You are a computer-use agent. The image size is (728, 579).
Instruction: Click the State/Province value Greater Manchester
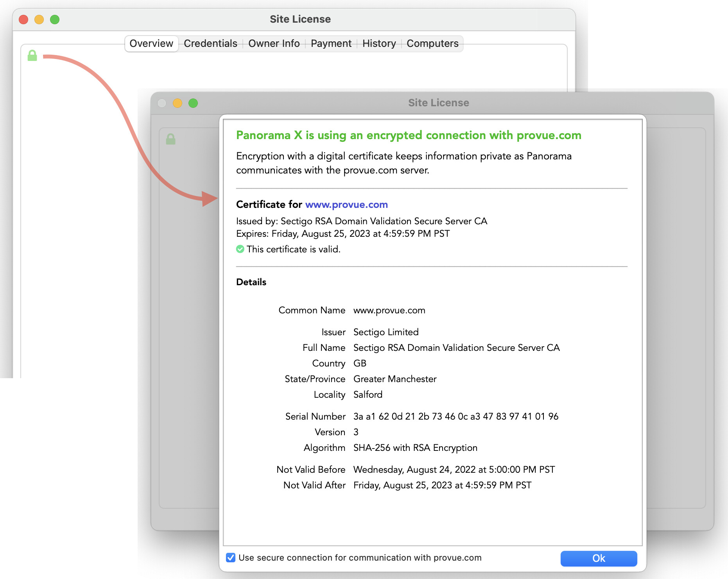click(395, 379)
